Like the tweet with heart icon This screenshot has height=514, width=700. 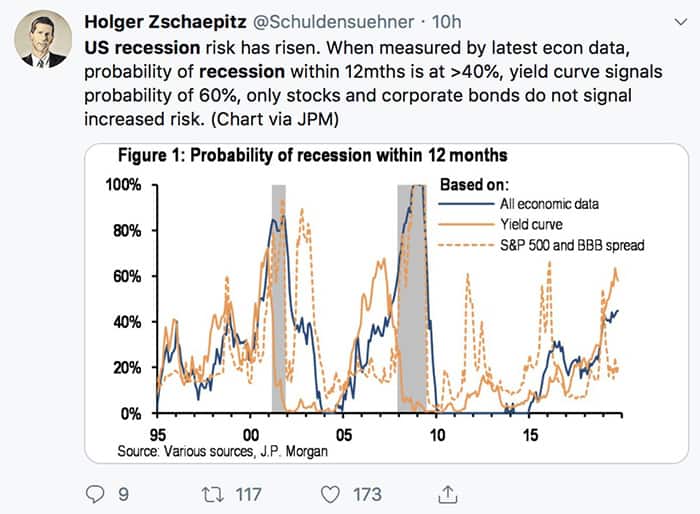(331, 493)
